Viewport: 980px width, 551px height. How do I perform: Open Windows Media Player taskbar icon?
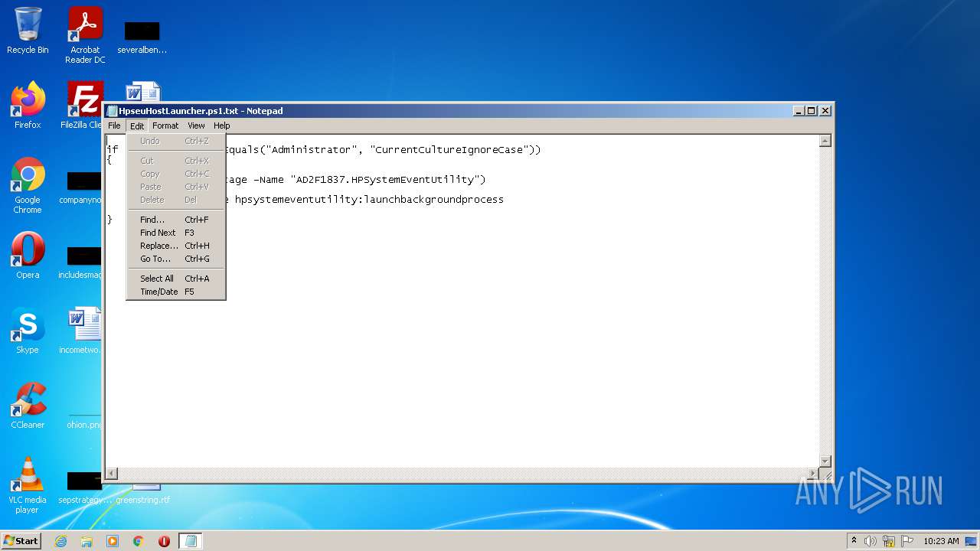pos(113,541)
